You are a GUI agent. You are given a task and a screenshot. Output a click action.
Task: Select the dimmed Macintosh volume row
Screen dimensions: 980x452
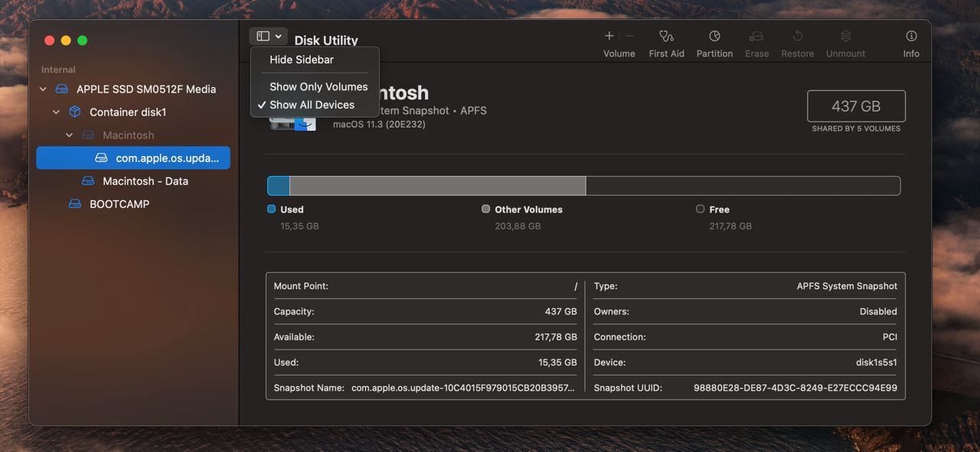133,135
